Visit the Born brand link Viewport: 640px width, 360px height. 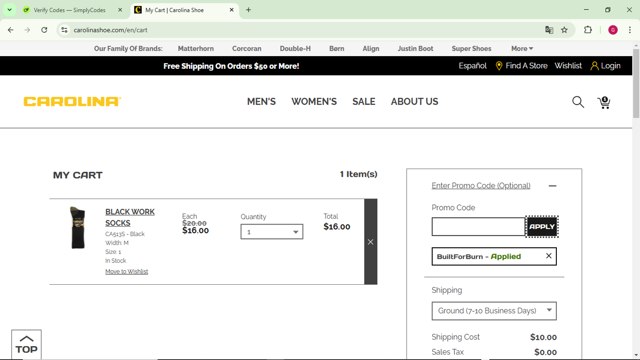coord(336,49)
